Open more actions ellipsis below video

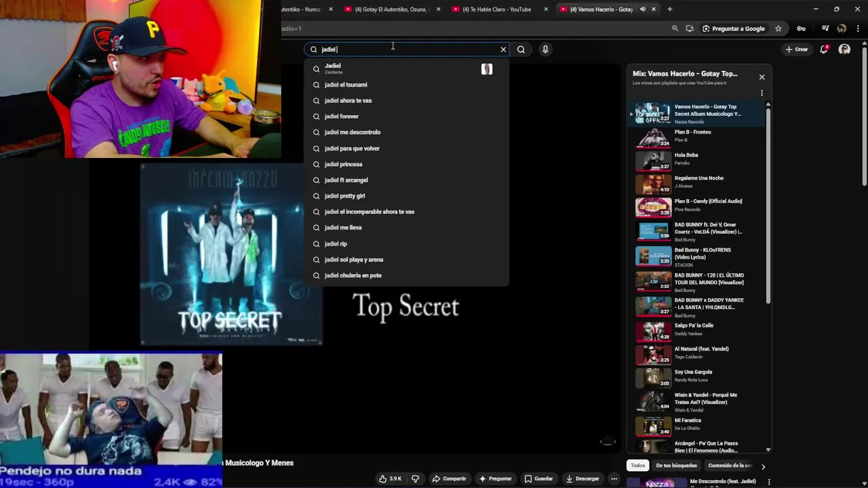(x=614, y=479)
